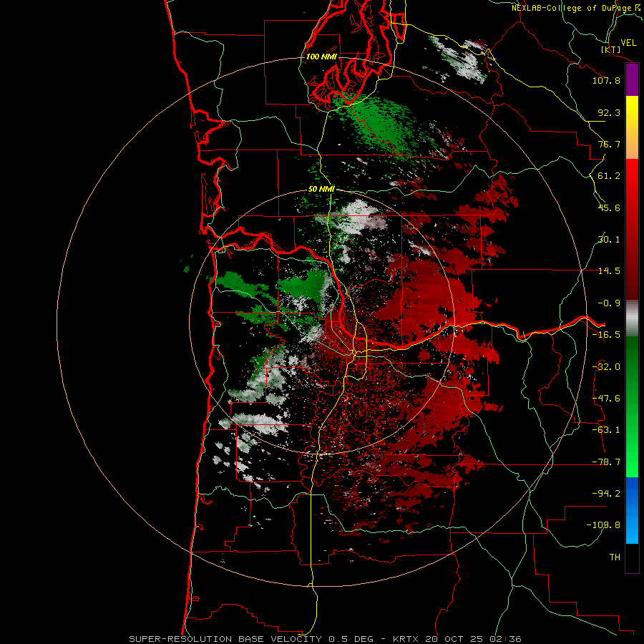644x644 pixels.
Task: Click the Super-Resolution Base Velocity caption text
Action: (x=326, y=639)
